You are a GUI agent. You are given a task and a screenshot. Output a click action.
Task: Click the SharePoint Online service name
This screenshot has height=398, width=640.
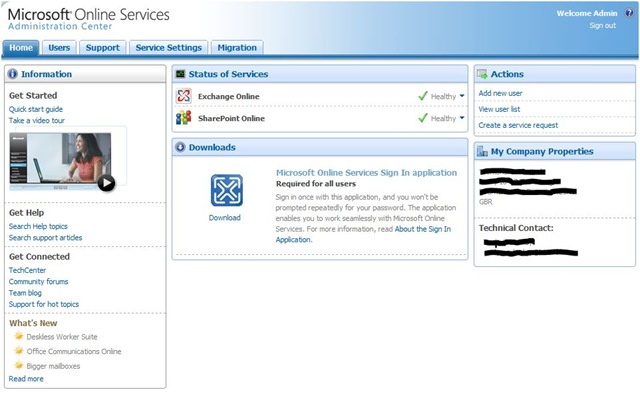[231, 118]
